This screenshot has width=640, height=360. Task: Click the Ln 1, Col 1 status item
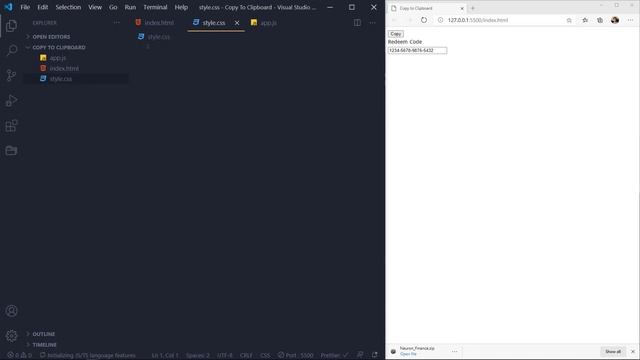click(x=165, y=355)
